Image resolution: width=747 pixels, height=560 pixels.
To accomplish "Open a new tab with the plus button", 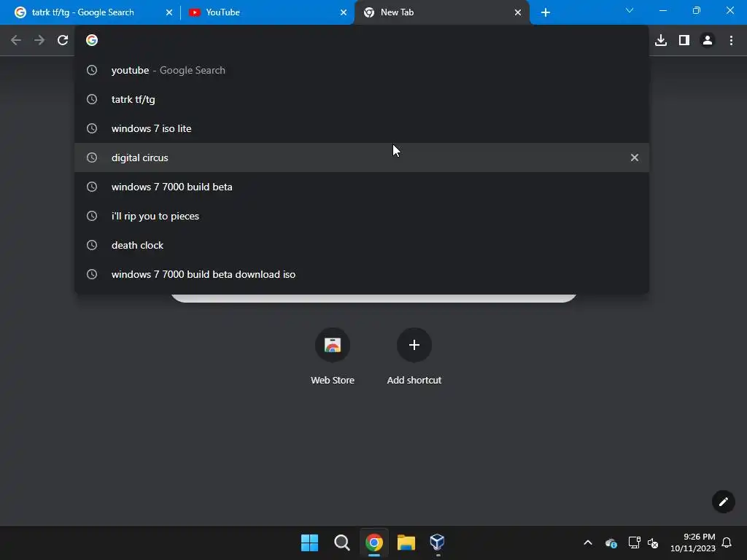I will click(x=546, y=12).
